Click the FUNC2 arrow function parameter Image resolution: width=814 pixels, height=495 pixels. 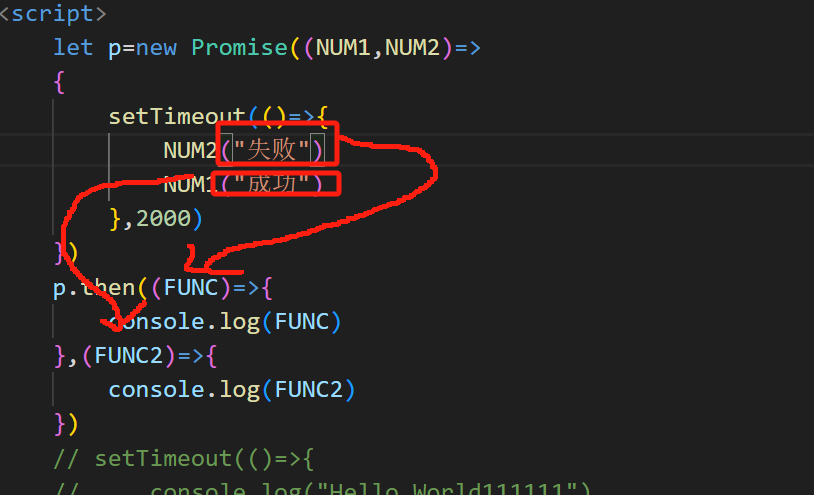(129, 356)
